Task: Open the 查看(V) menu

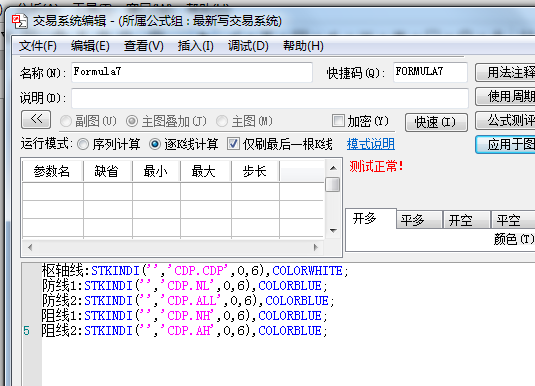Action: point(144,46)
